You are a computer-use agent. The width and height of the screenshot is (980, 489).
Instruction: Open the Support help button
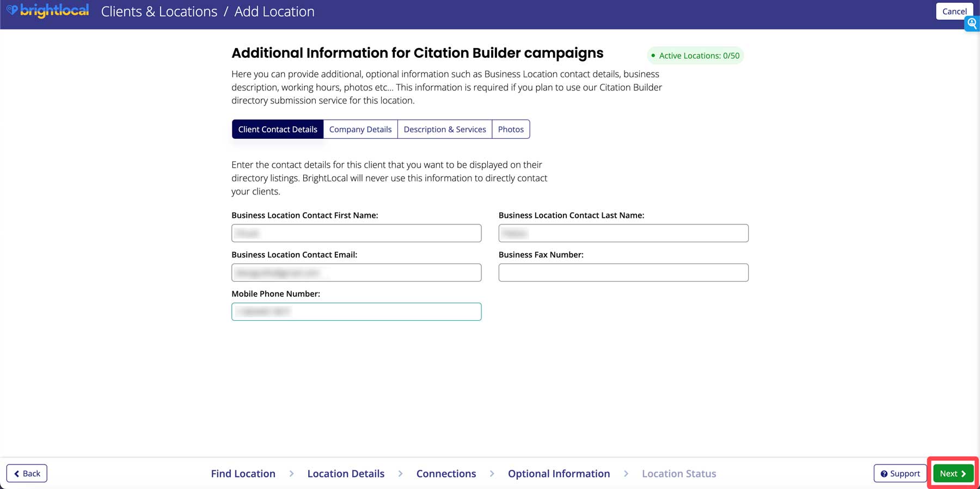900,473
